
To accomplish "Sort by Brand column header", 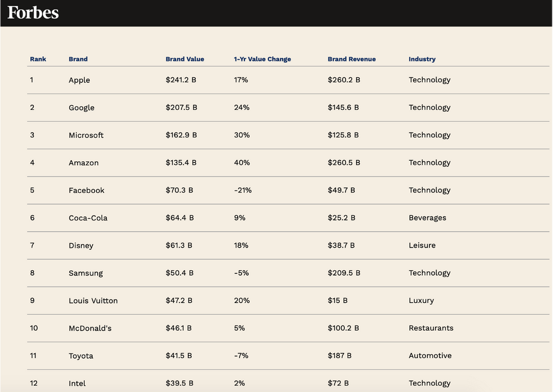I will [x=78, y=59].
